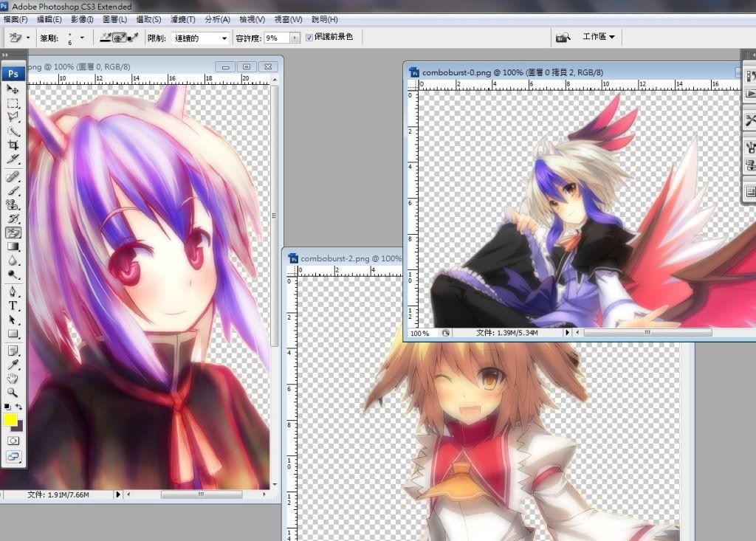Open the 分析(A) menu
This screenshot has width=756, height=541.
point(218,19)
